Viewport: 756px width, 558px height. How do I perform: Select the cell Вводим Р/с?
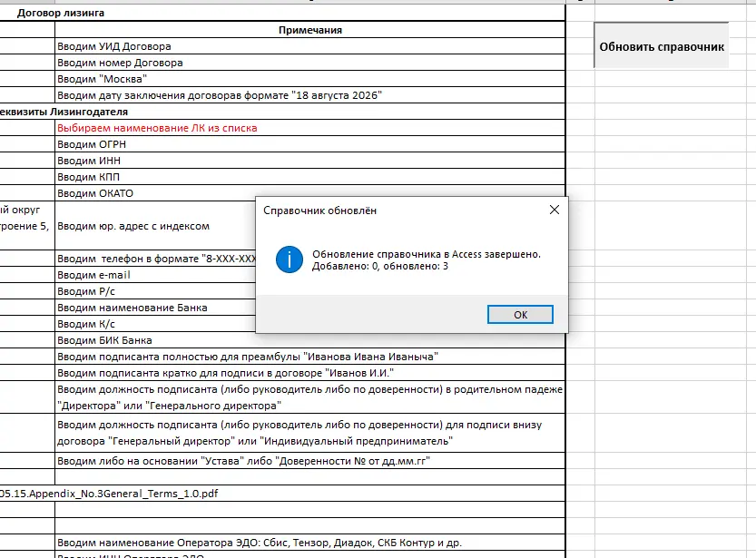click(155, 291)
